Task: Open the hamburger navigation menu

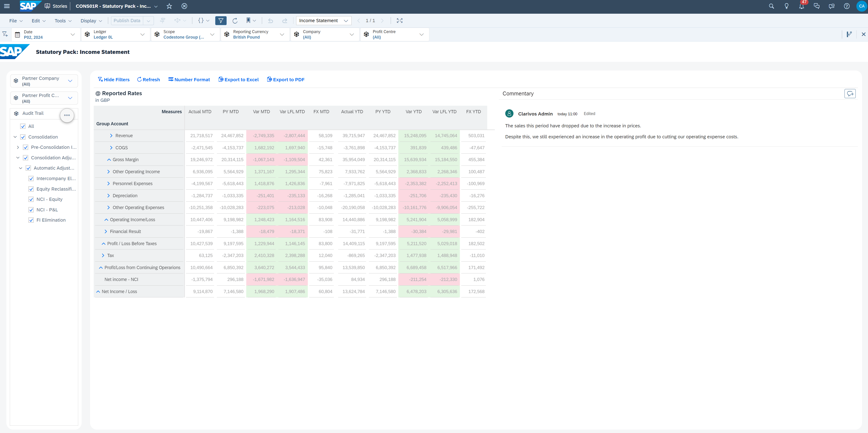Action: [x=7, y=6]
